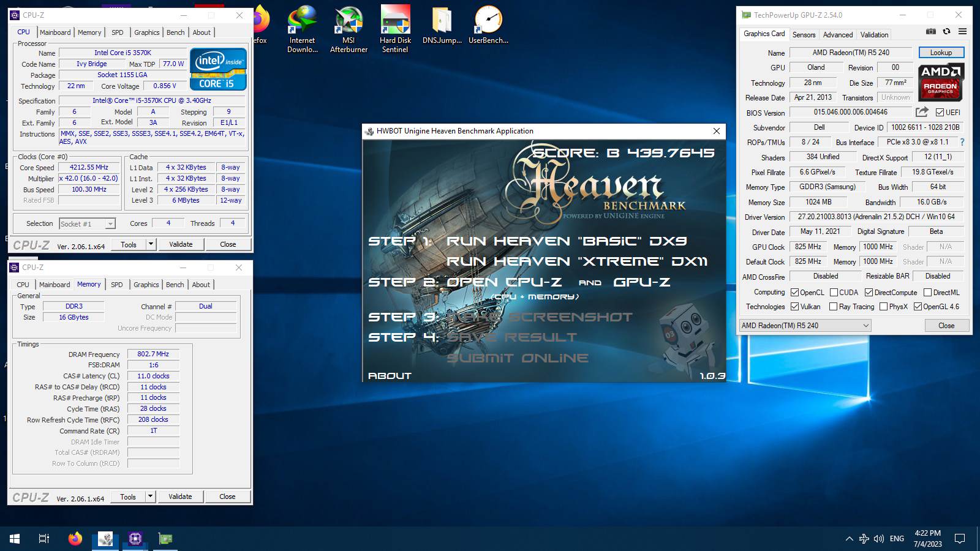Open the GPU-Z hamburger menu icon
The width and height of the screenshot is (980, 551).
[962, 31]
